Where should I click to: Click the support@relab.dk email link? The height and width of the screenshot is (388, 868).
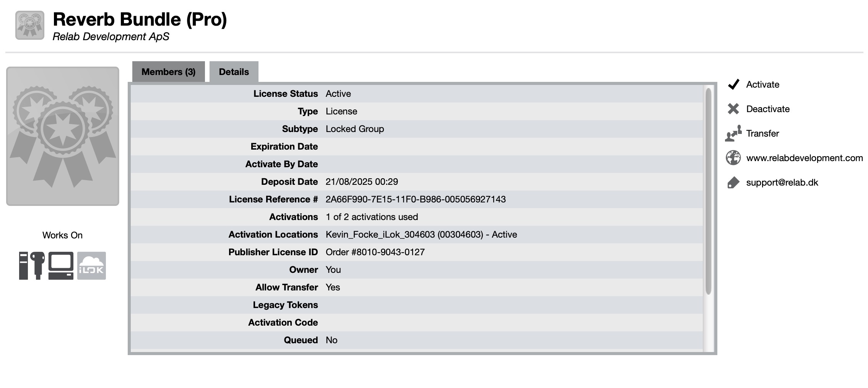(782, 183)
